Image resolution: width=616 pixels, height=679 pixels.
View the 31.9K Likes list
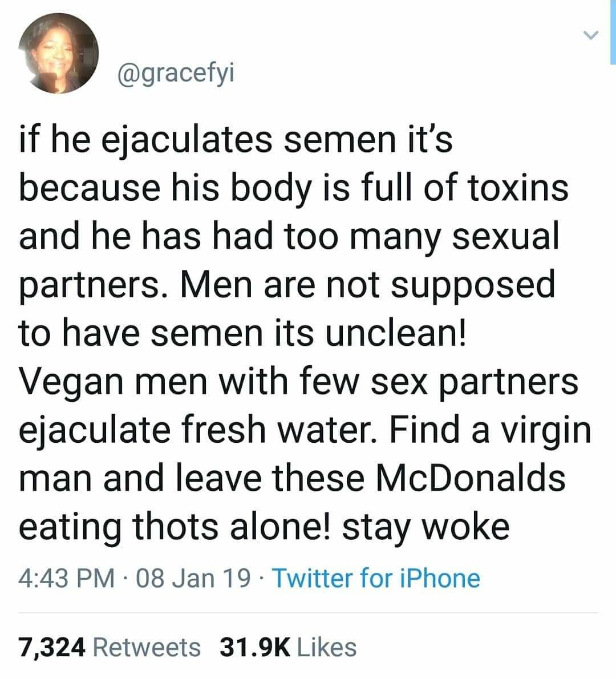tap(288, 647)
